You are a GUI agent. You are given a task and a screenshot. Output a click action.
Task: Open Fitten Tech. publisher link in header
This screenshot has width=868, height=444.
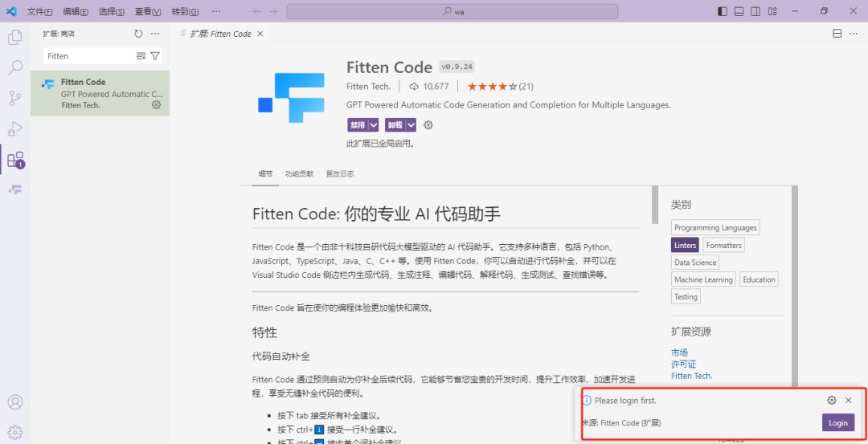(x=368, y=86)
